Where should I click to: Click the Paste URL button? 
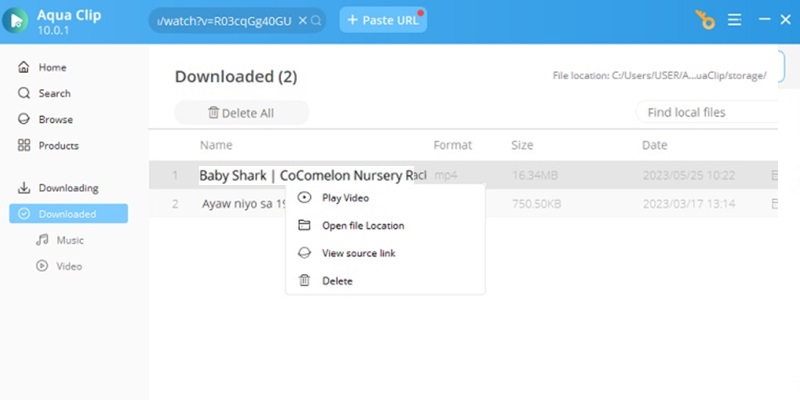point(383,20)
